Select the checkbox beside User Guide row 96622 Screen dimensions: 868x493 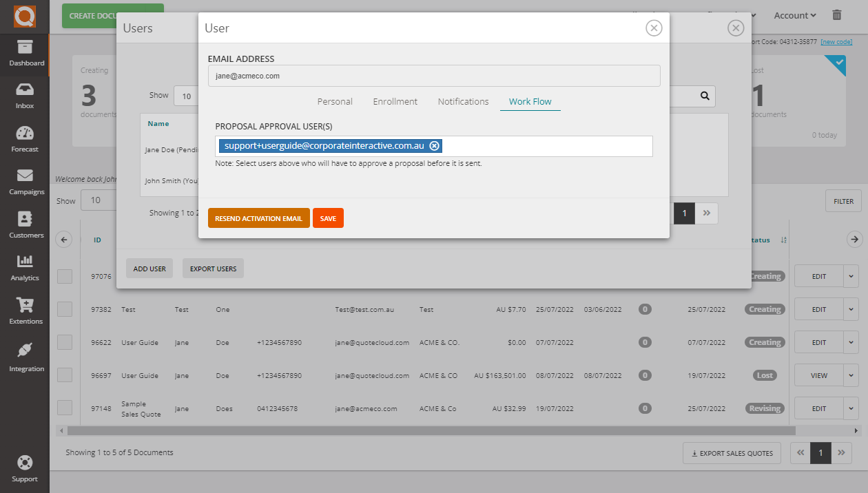click(x=65, y=342)
